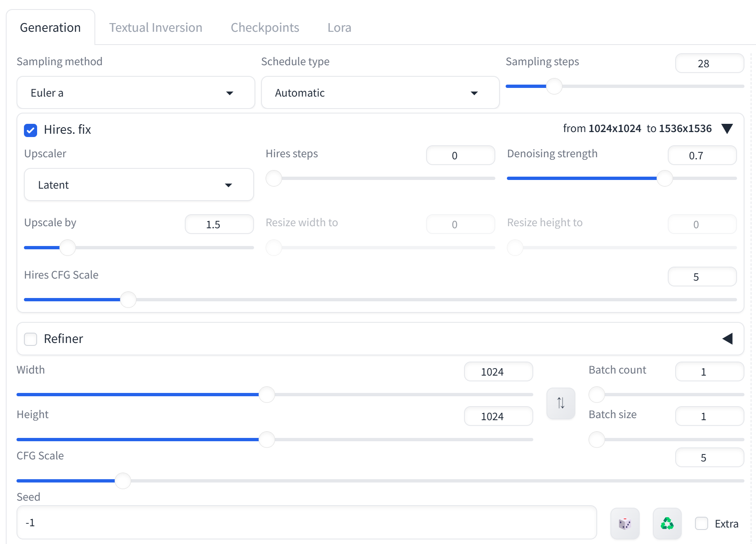Open the Schedule type dropdown
756x544 pixels.
380,93
